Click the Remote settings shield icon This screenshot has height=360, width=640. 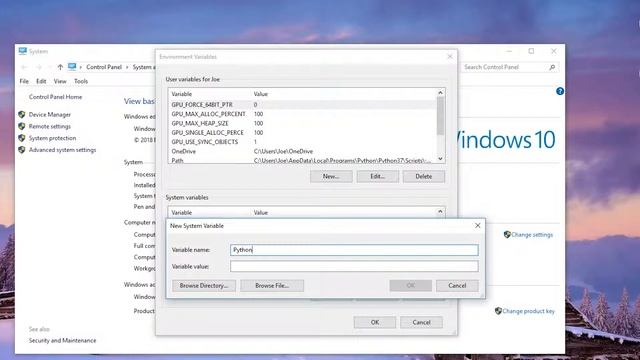[x=22, y=127]
